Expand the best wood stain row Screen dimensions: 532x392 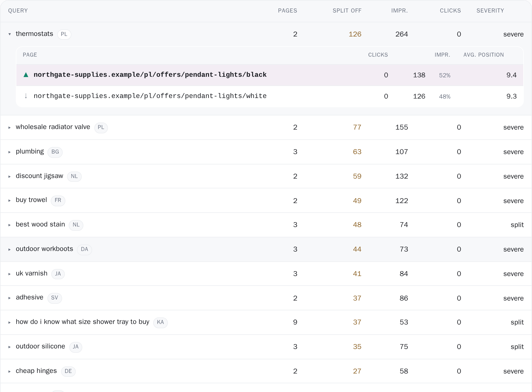[10, 225]
